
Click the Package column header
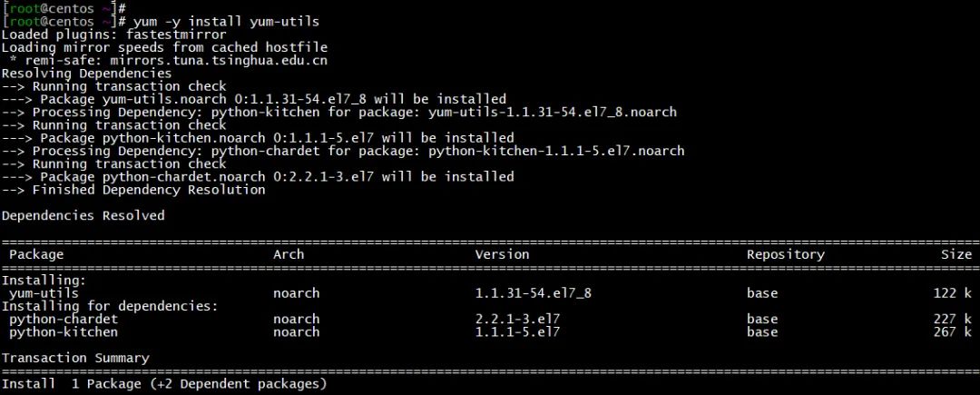point(36,255)
